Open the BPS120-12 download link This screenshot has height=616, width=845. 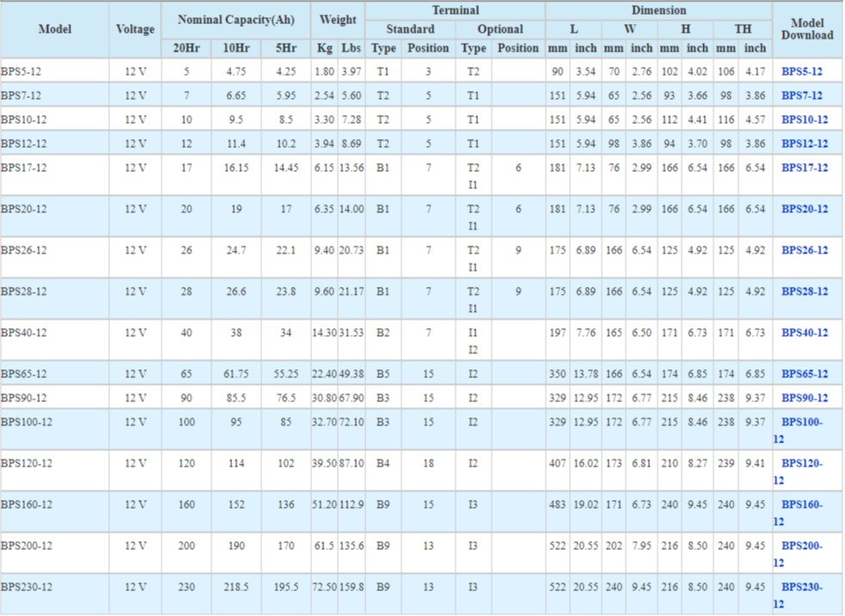click(801, 463)
